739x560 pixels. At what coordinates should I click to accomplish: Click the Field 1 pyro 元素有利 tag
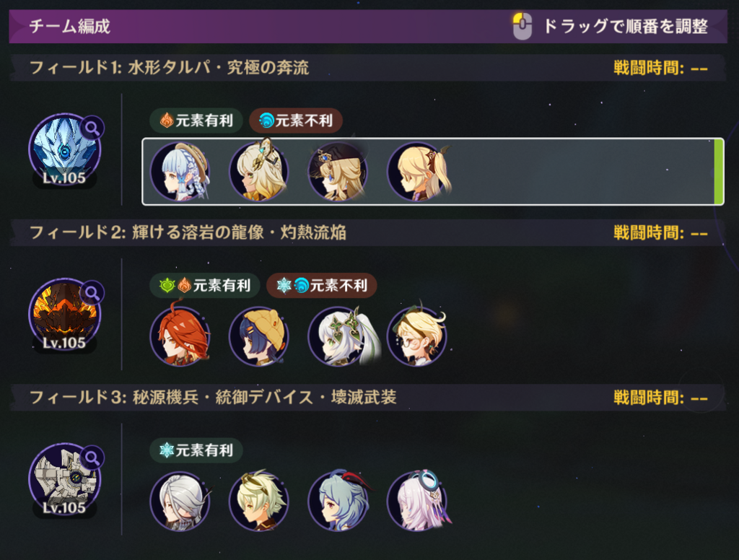coord(196,121)
